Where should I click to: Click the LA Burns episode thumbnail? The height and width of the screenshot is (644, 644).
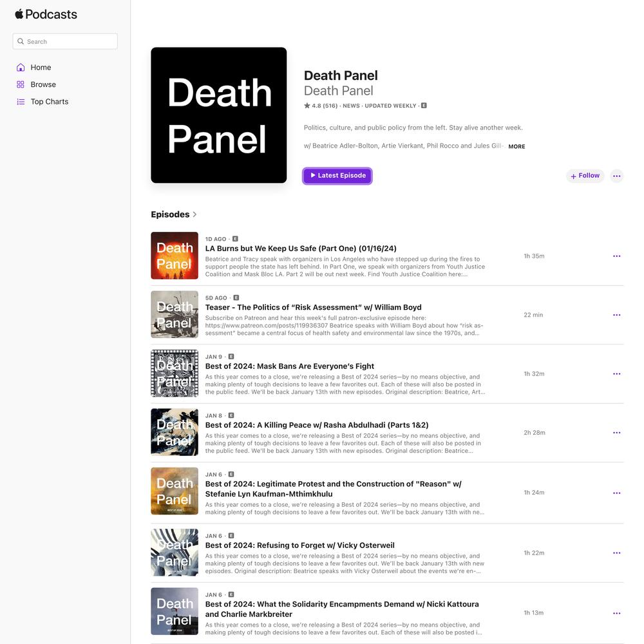click(x=175, y=256)
